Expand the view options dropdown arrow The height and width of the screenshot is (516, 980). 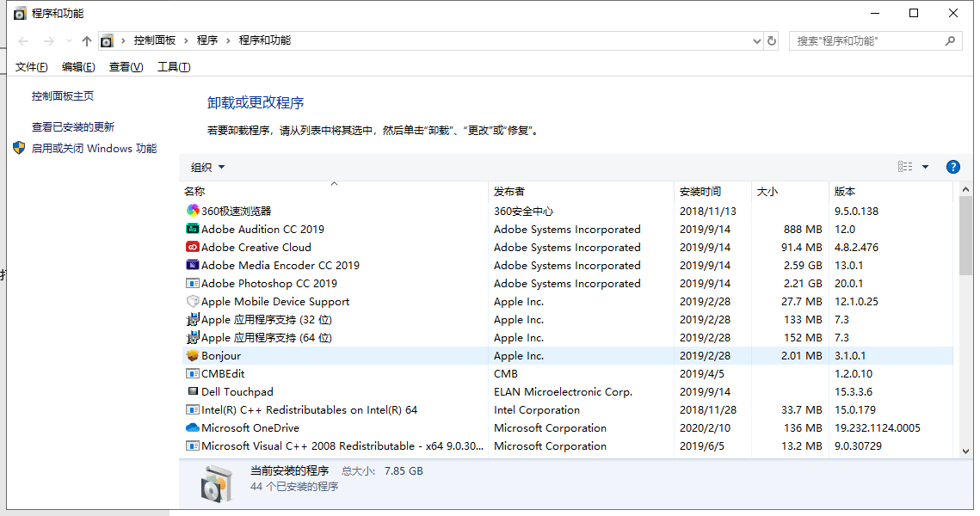[x=925, y=167]
